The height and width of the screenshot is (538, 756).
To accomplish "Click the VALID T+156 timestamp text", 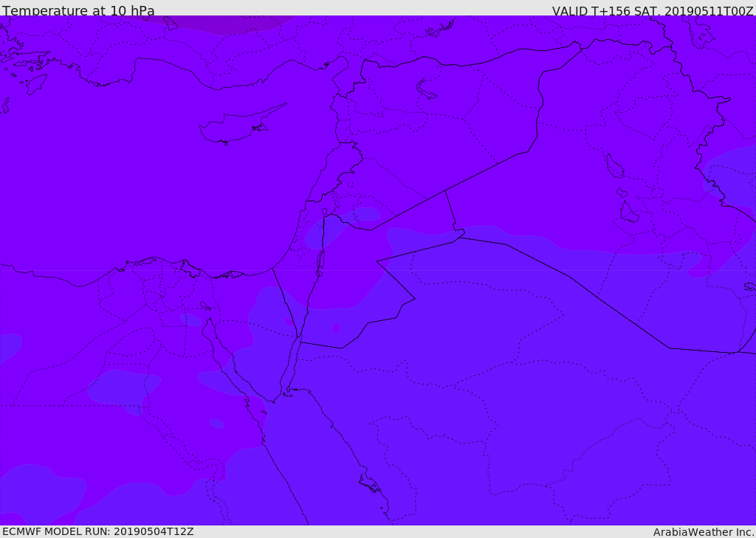I will pos(653,10).
